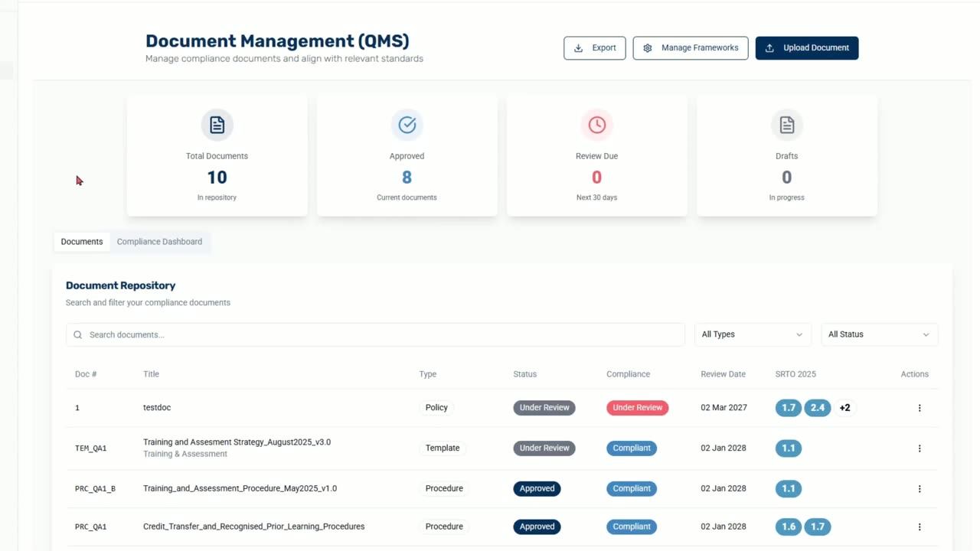Click the Approved checkmark icon
Image resolution: width=980 pixels, height=551 pixels.
[407, 125]
